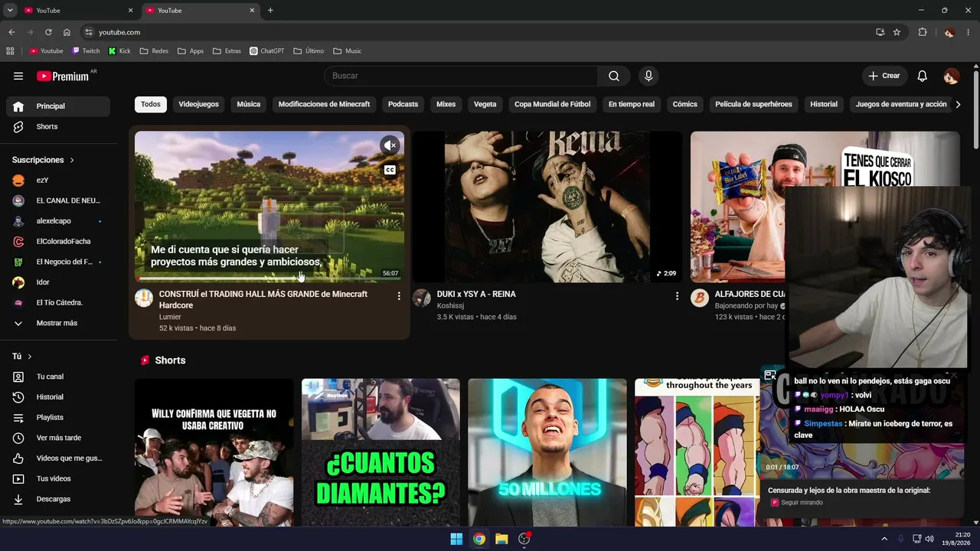
Task: Open the ¿Cuantos Diamantes? short
Action: (x=381, y=452)
